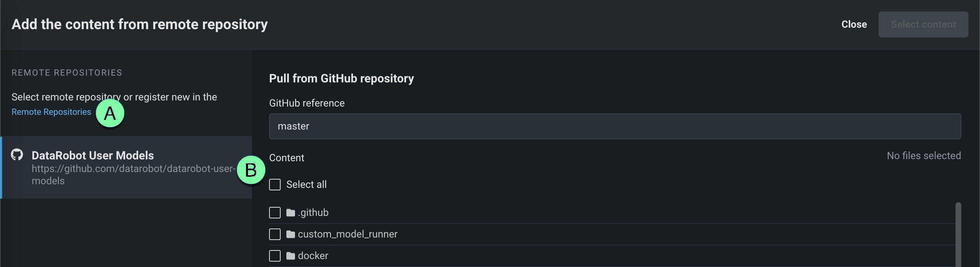The width and height of the screenshot is (980, 267).
Task: Open the .github folder by its name
Action: [313, 213]
